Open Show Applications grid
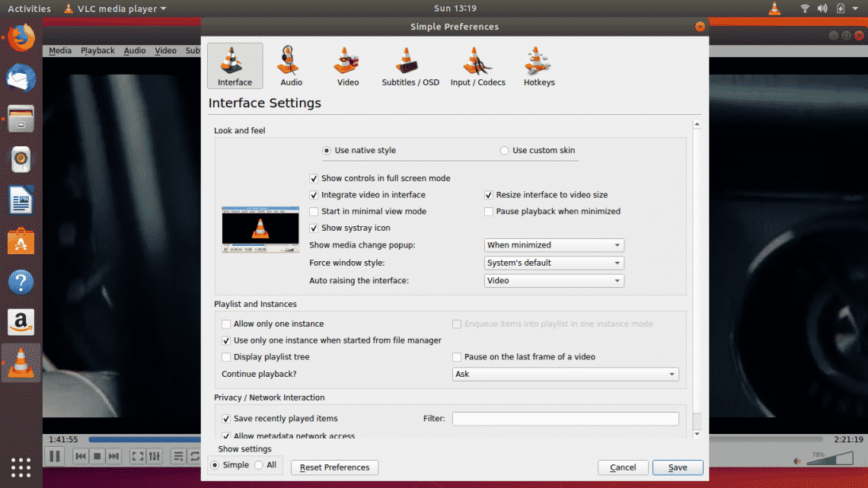The image size is (868, 488). 21,467
